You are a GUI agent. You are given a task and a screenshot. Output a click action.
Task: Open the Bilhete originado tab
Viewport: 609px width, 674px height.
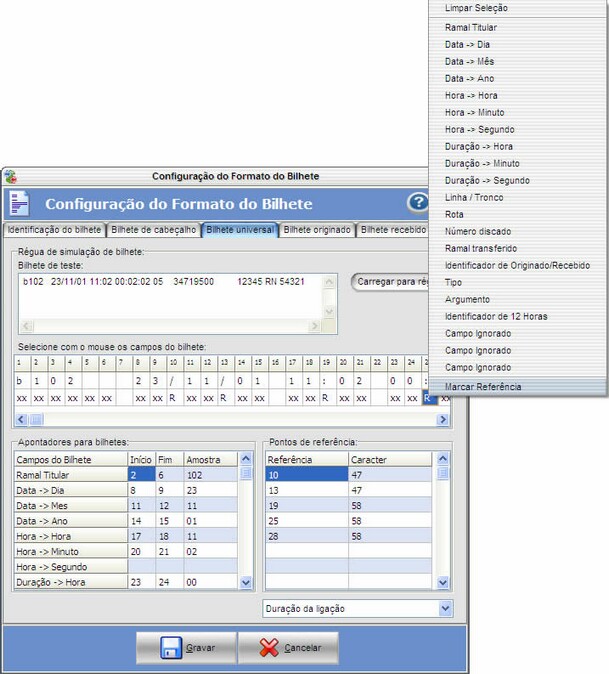coord(317,230)
